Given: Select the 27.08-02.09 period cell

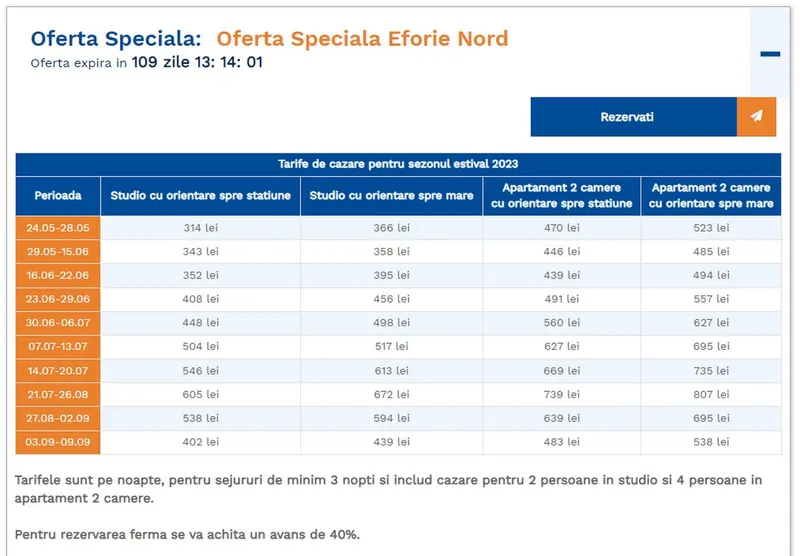Looking at the screenshot, I should point(58,418).
